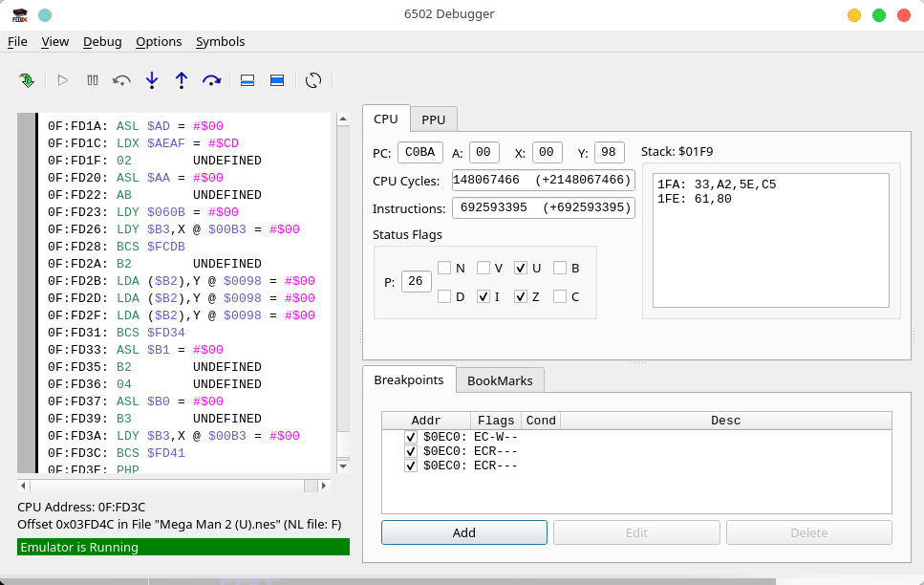Click the PC register field showing C0BA

[x=420, y=152]
